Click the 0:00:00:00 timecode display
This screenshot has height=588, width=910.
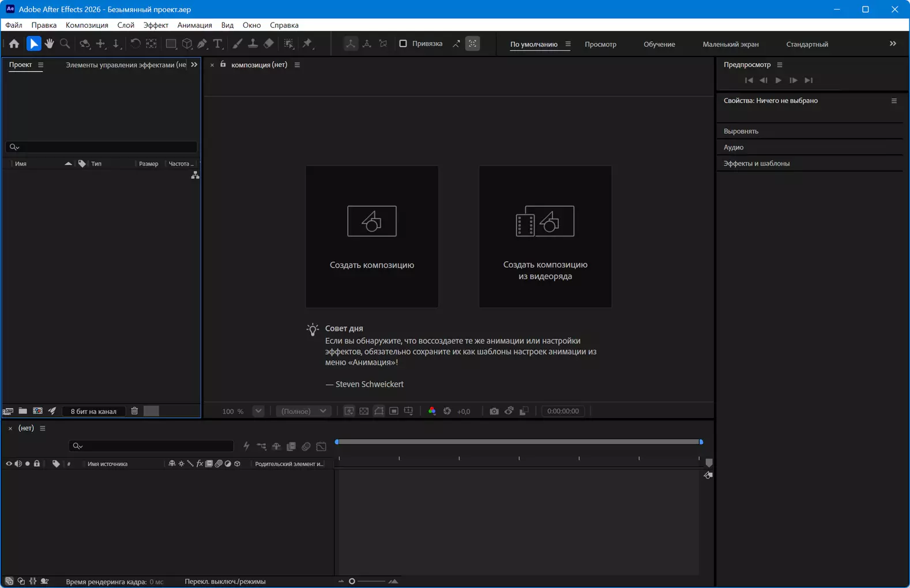563,411
